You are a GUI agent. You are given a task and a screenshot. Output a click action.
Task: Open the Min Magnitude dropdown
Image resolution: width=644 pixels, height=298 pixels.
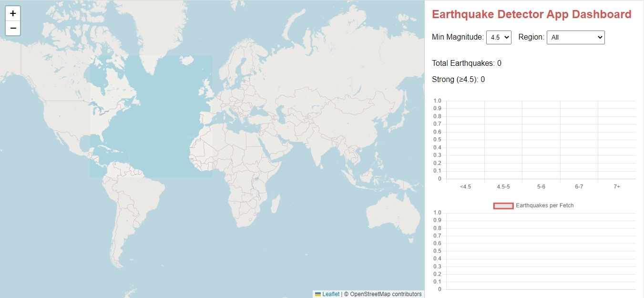coord(499,37)
